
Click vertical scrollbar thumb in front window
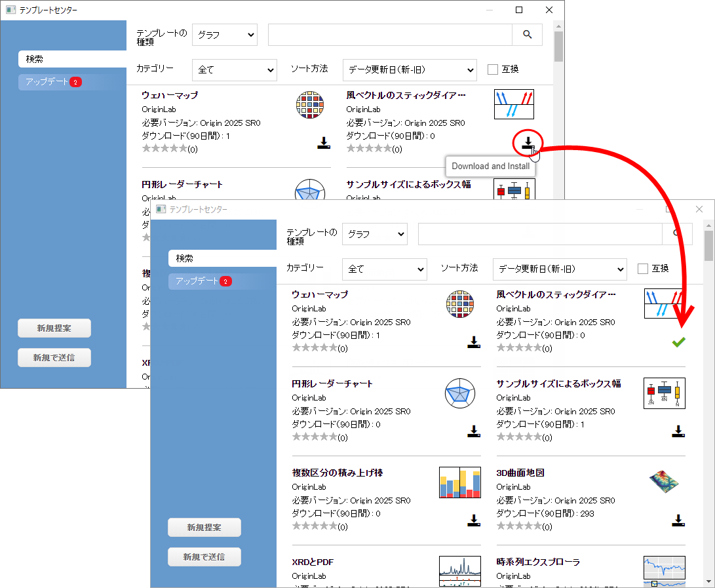point(708,245)
